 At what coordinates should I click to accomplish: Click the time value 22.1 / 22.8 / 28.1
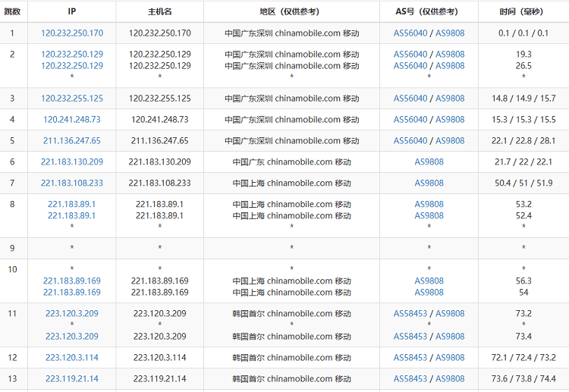[x=523, y=141]
